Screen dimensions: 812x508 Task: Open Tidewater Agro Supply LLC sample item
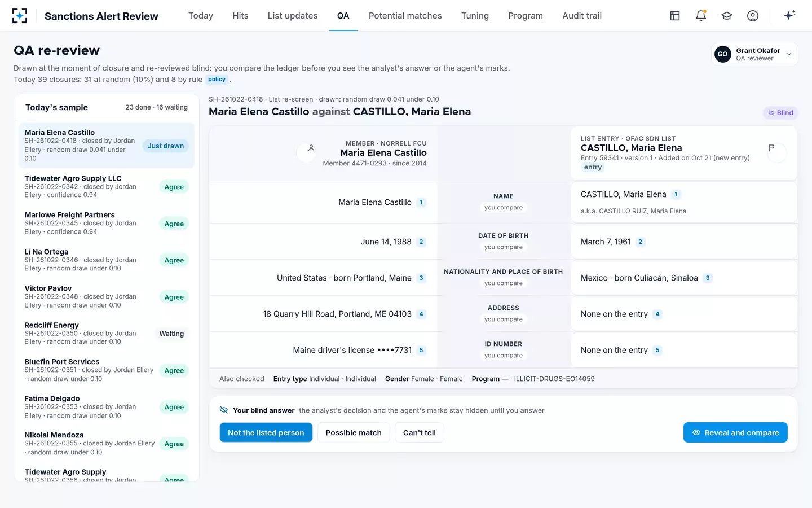coord(107,187)
